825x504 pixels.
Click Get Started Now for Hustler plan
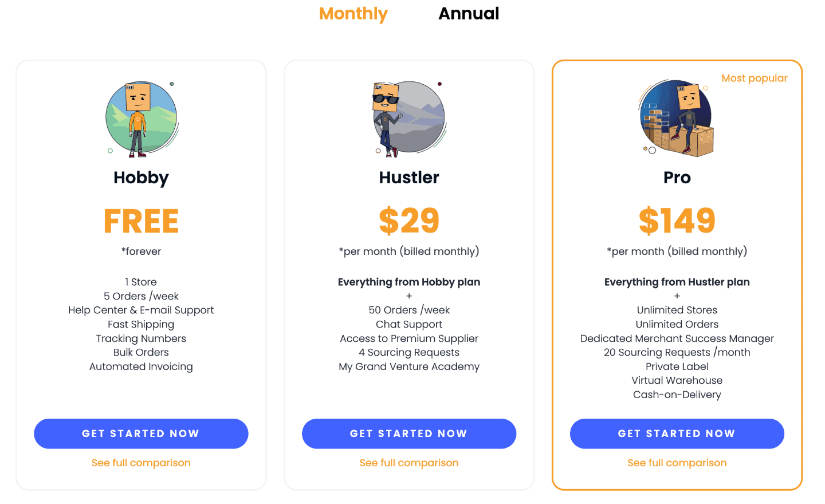pyautogui.click(x=408, y=434)
